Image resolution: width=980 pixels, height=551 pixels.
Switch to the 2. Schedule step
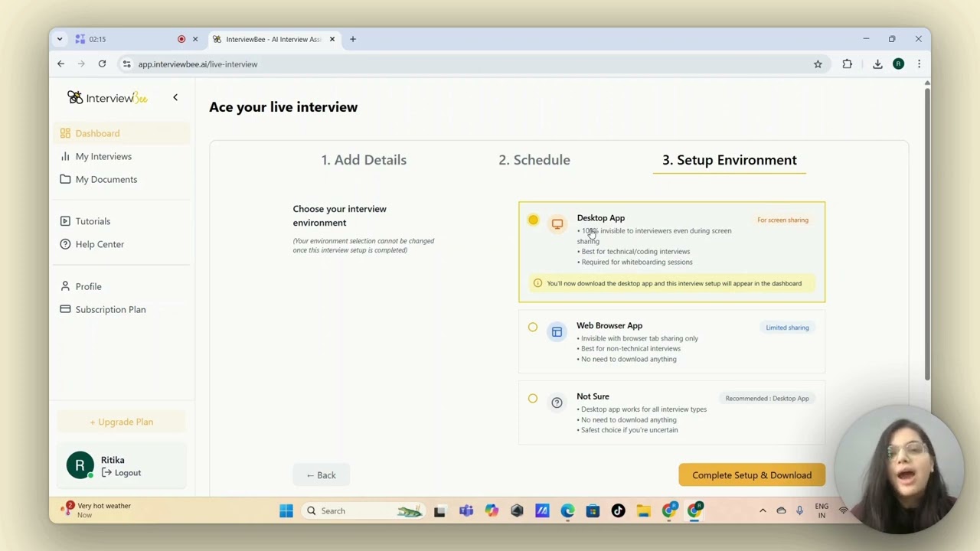click(x=534, y=160)
